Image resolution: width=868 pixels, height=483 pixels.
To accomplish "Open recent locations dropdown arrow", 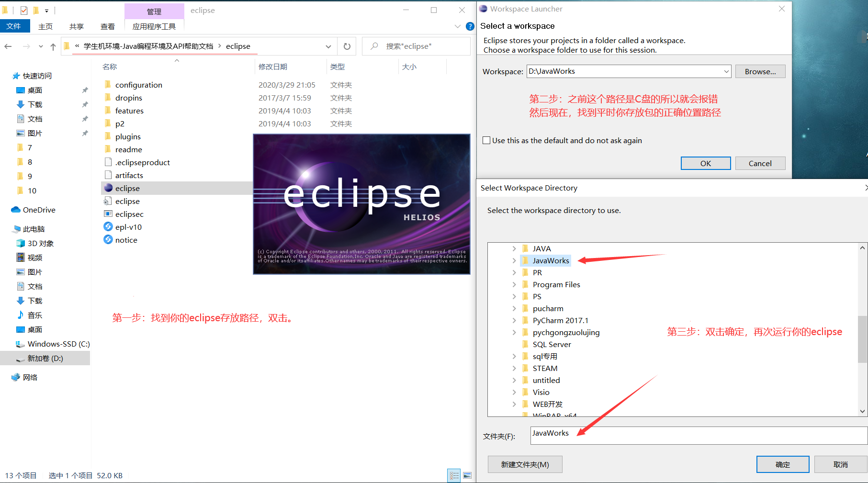I will (x=41, y=46).
